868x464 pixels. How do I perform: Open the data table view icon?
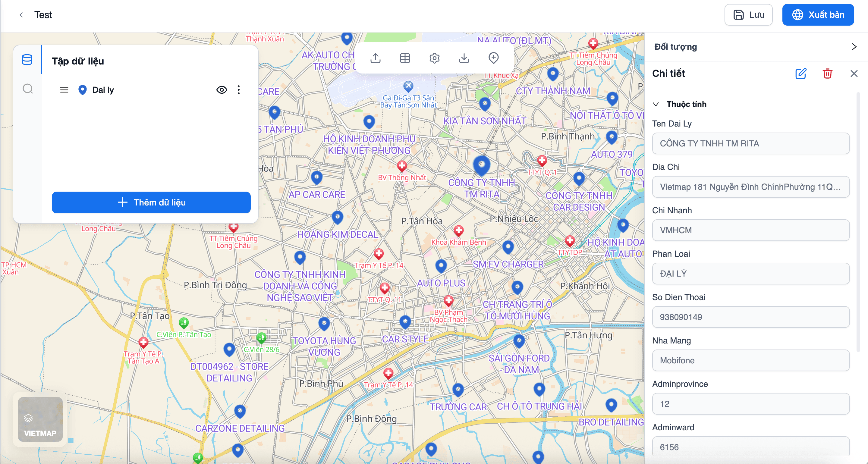(405, 58)
